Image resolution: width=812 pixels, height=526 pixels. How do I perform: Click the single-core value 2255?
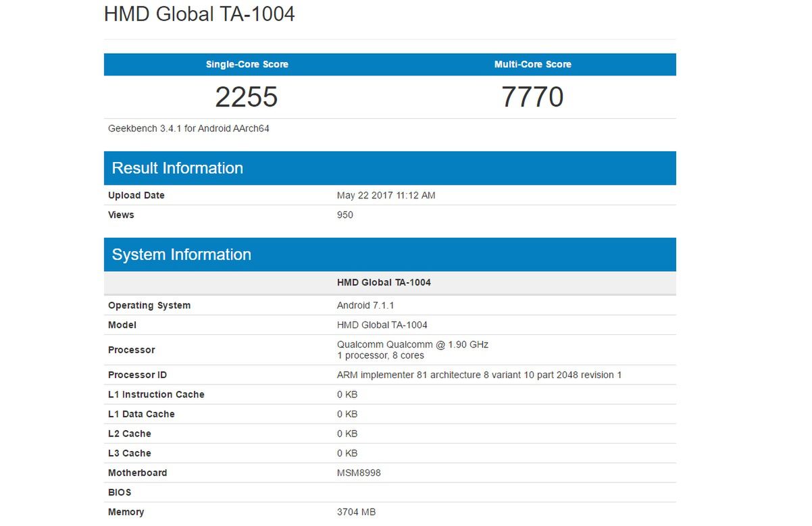[x=247, y=97]
